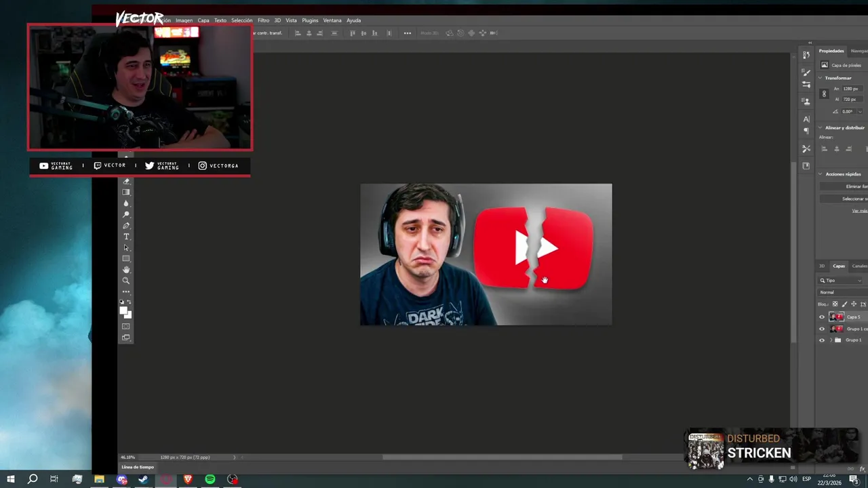Open the Ventana menu

pyautogui.click(x=332, y=20)
